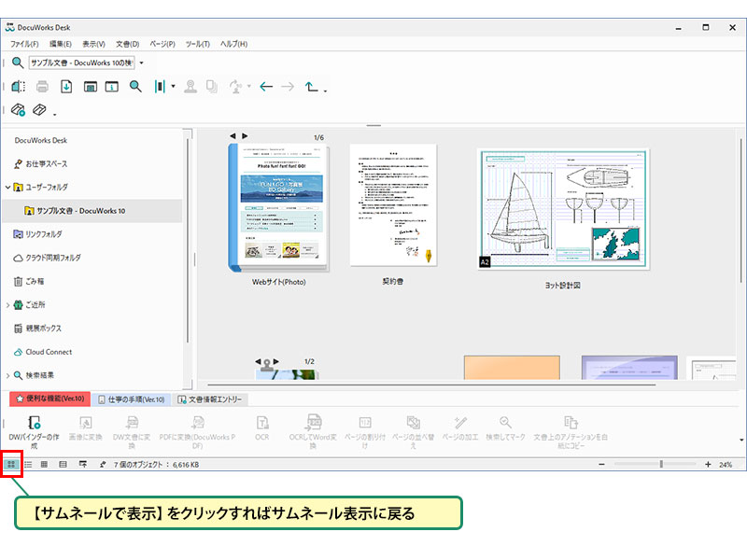Open the 表示(V) menu
The width and height of the screenshot is (747, 560).
[94, 44]
